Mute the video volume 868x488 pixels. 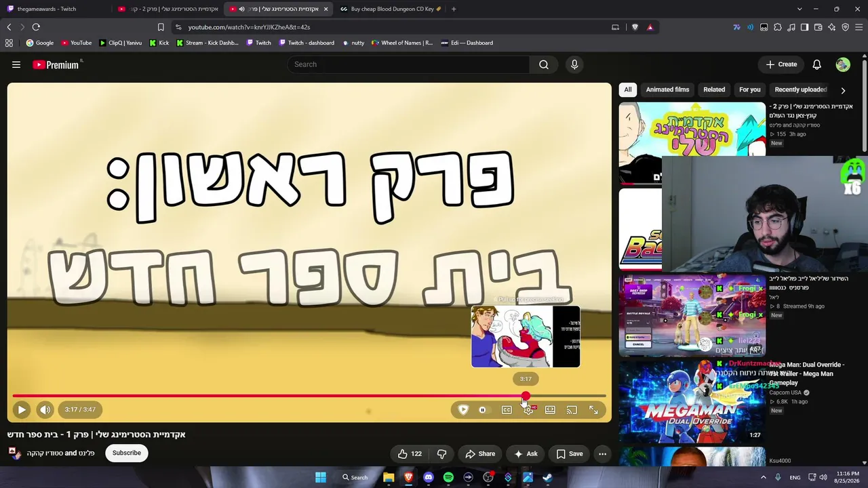pyautogui.click(x=45, y=409)
